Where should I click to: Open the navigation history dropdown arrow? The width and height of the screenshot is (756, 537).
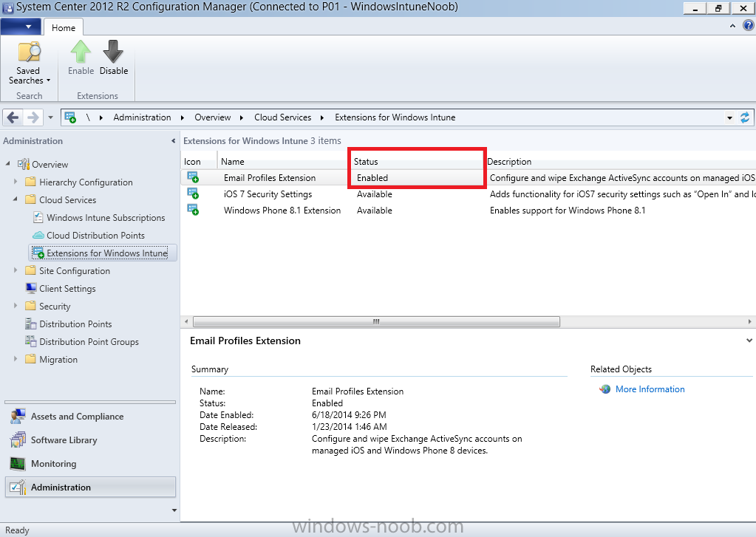coord(50,117)
